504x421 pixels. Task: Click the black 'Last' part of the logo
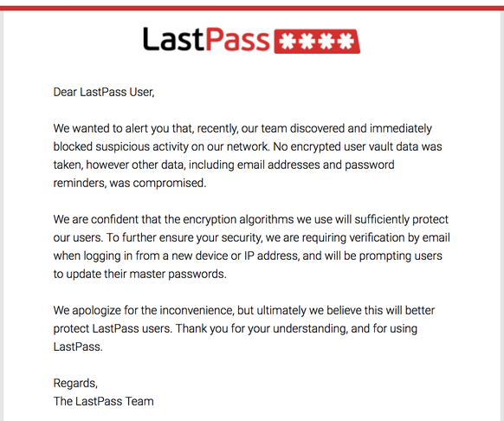tap(173, 39)
